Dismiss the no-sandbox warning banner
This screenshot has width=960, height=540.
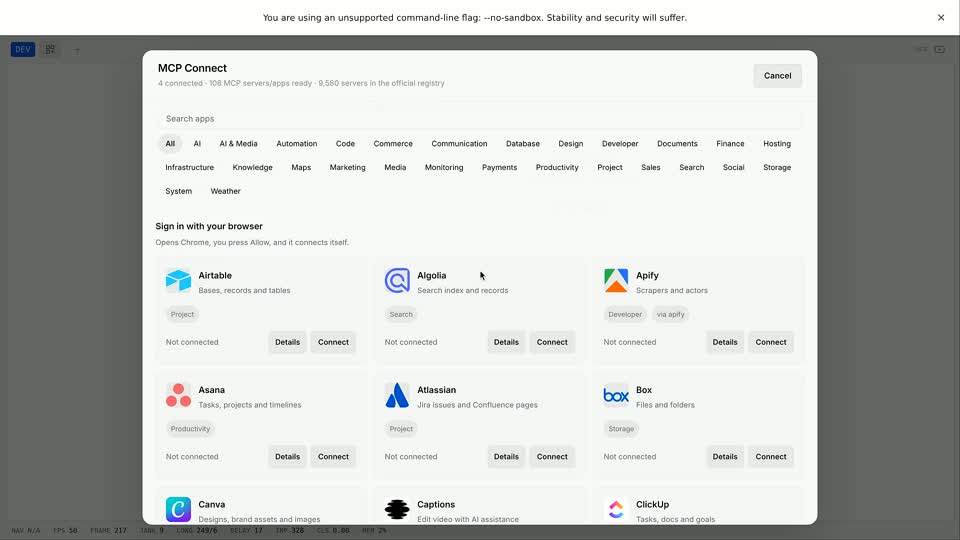[x=941, y=18]
